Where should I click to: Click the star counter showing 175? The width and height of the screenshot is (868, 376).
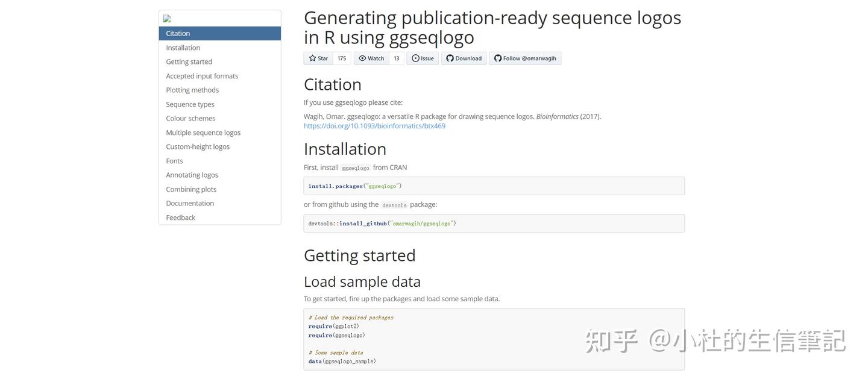tap(341, 57)
